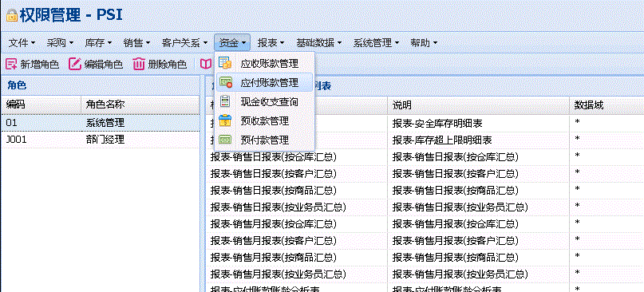
Task: Sort by the 角色名称 column header
Action: [140, 105]
